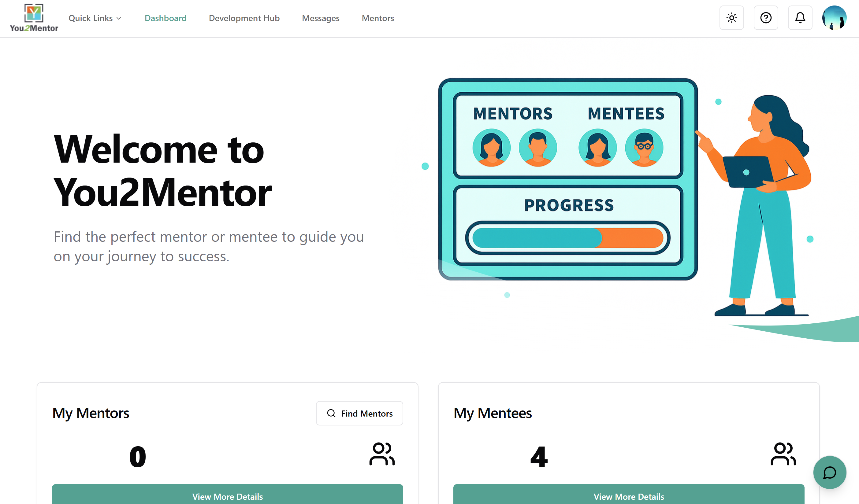
Task: Open the help question mark icon
Action: [x=766, y=18]
